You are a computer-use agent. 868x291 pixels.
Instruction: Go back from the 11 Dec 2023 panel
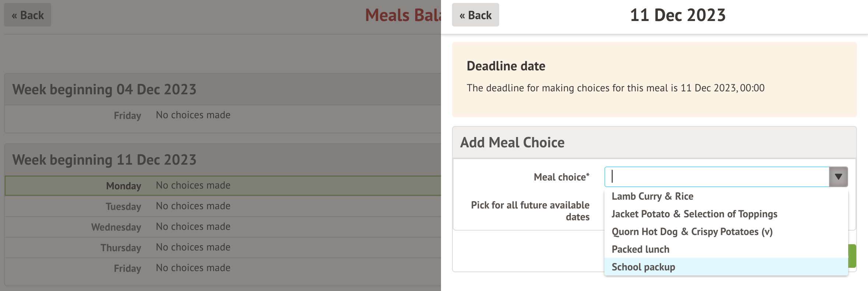475,15
